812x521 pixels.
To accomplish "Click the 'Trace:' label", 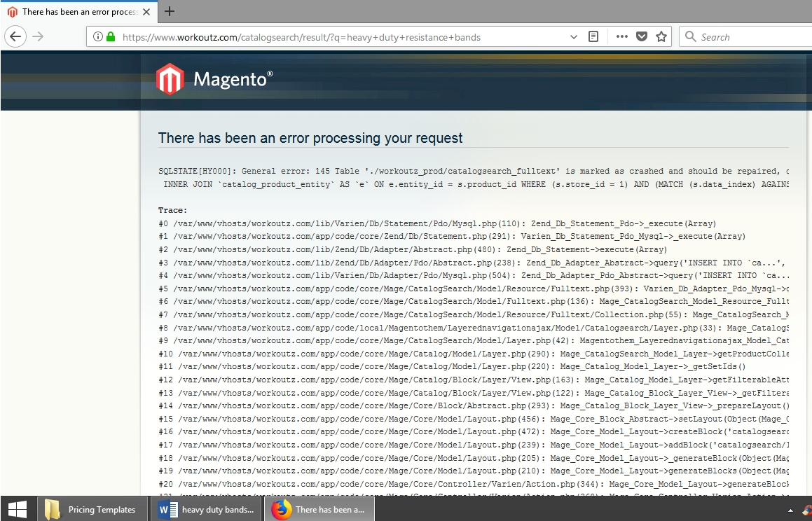I will click(x=172, y=210).
